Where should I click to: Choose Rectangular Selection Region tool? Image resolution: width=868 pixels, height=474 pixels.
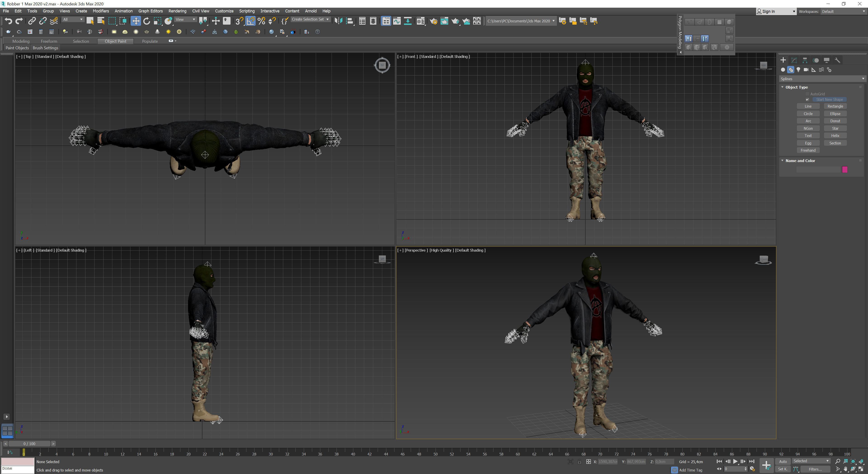coord(112,21)
